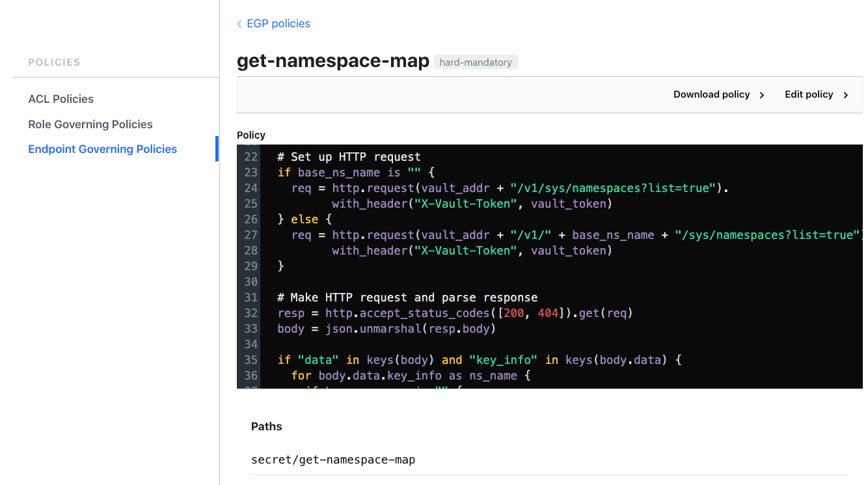
Task: Open Role Governing Policies section
Action: pyautogui.click(x=90, y=124)
